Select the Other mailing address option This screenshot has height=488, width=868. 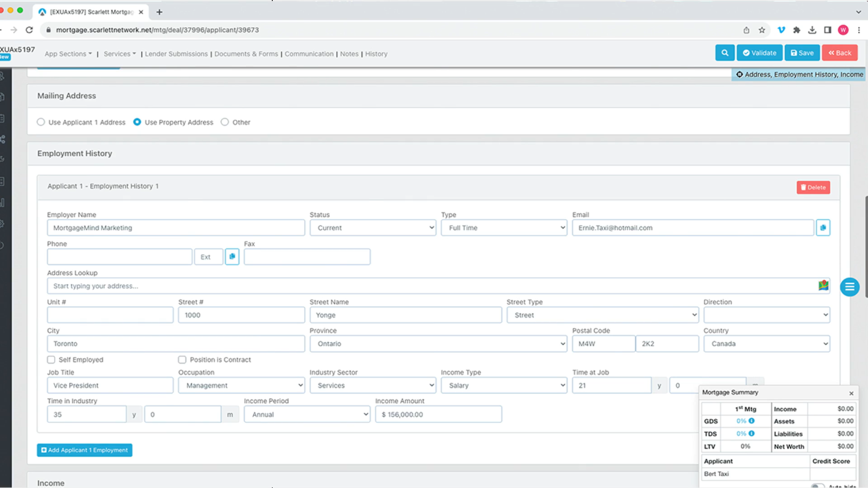tap(225, 122)
